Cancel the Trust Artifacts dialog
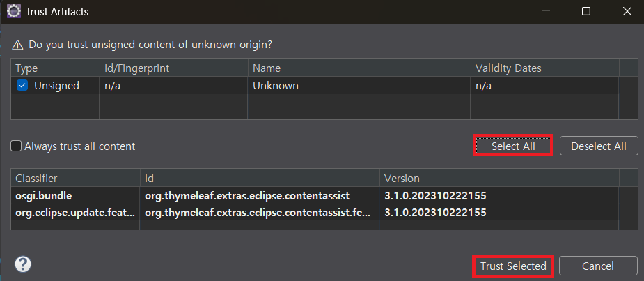This screenshot has height=281, width=644. point(597,266)
